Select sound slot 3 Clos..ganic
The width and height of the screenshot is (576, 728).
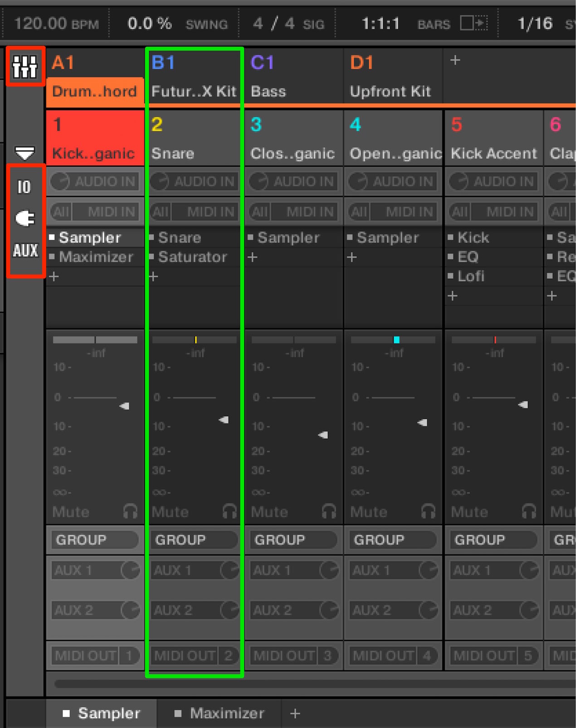pos(293,138)
